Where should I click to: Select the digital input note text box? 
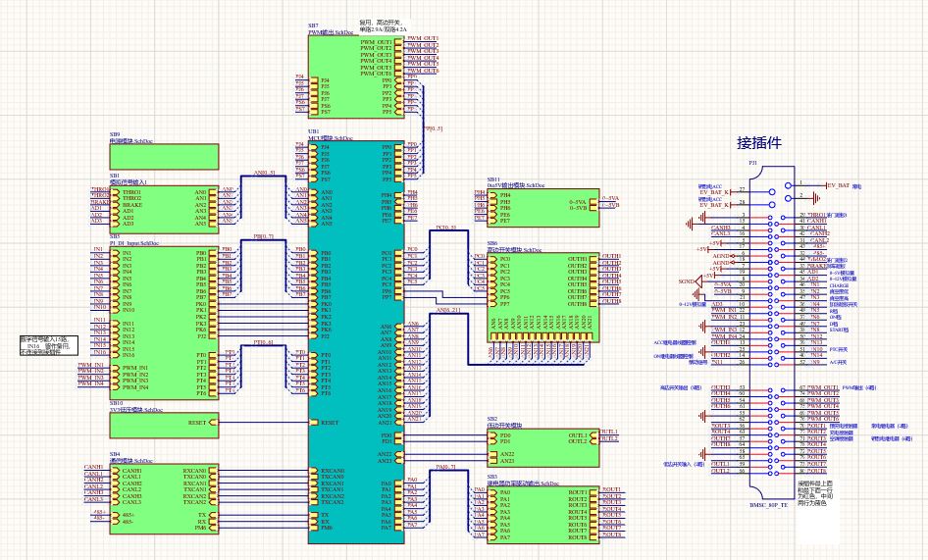pos(48,345)
